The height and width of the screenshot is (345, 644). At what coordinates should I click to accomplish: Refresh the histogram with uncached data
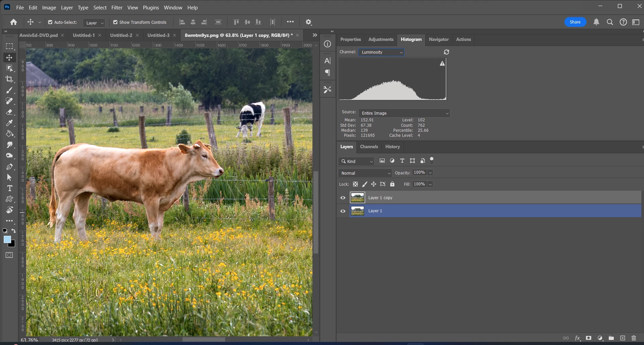[x=446, y=52]
